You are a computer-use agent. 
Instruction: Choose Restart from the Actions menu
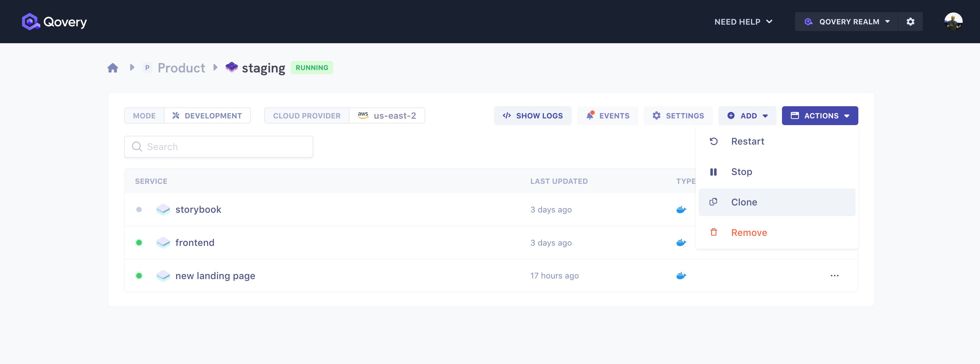click(748, 141)
